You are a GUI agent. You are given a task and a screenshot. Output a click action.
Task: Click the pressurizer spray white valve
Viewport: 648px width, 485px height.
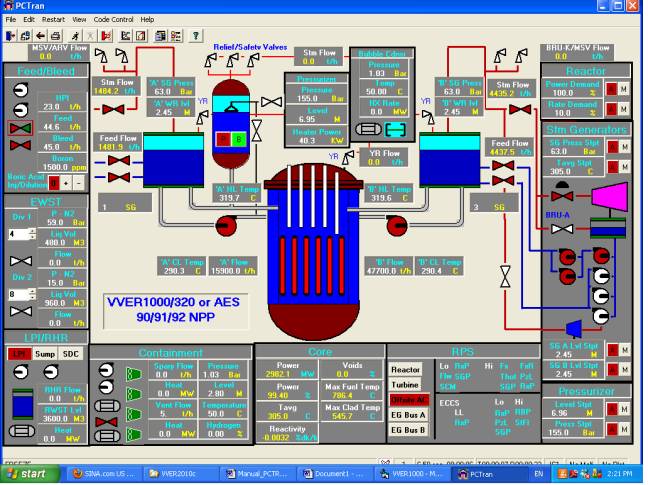click(x=271, y=102)
